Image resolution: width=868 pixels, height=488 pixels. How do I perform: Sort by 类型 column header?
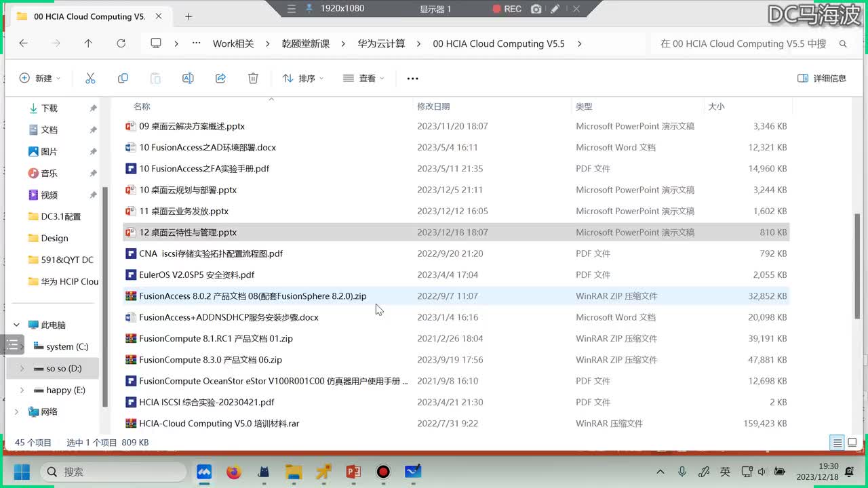click(x=584, y=106)
